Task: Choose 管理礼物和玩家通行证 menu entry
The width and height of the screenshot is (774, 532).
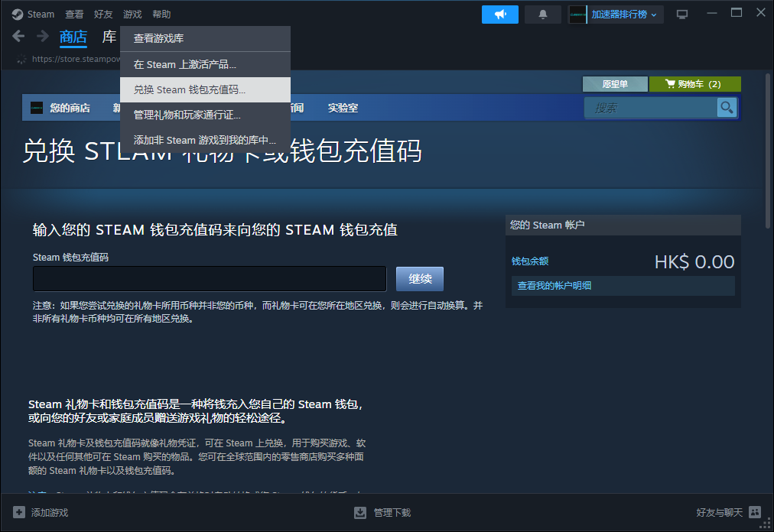Action: [x=205, y=115]
